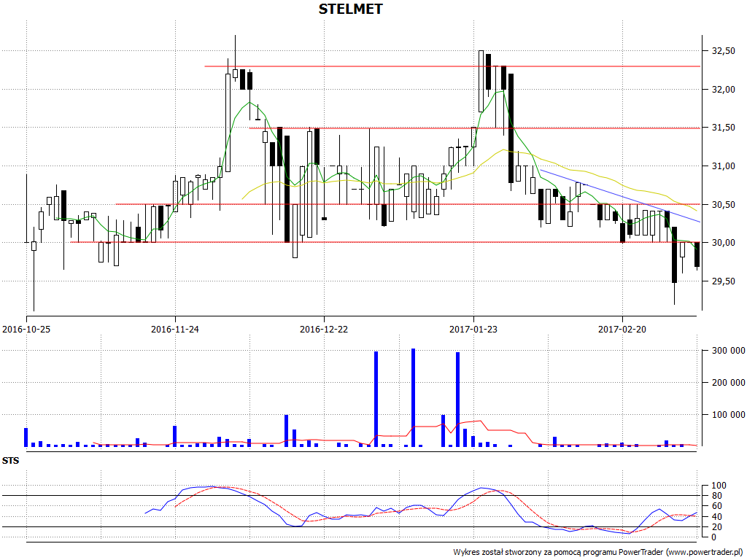
Task: Click the blue descending trendline in February
Action: [620, 195]
